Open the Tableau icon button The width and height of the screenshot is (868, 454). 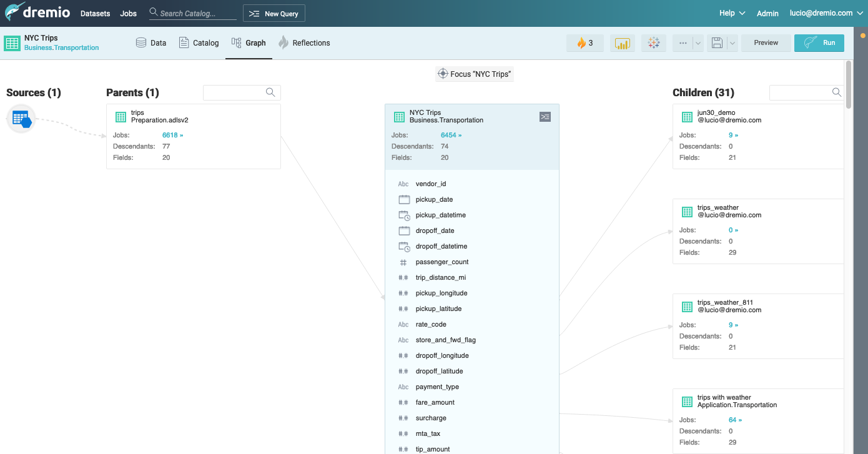pos(653,43)
